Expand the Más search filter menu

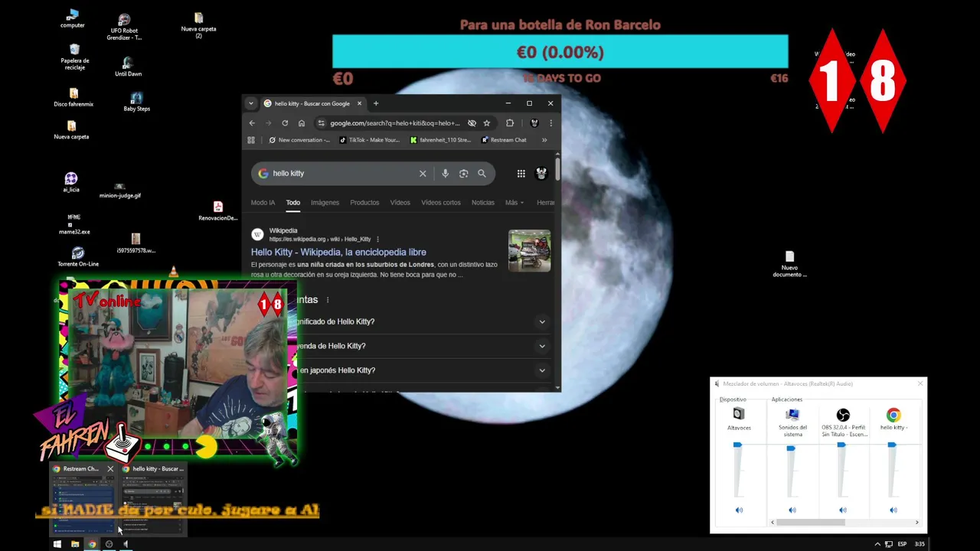tap(514, 203)
